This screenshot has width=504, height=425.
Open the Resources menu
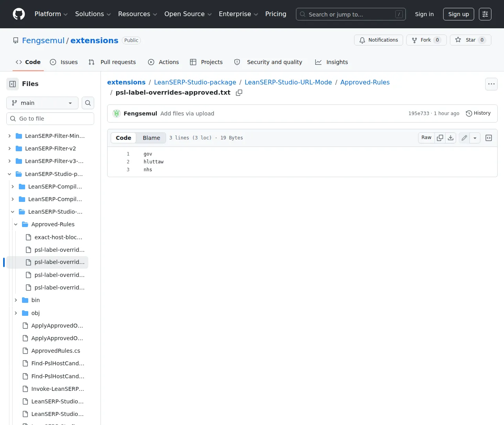point(137,14)
